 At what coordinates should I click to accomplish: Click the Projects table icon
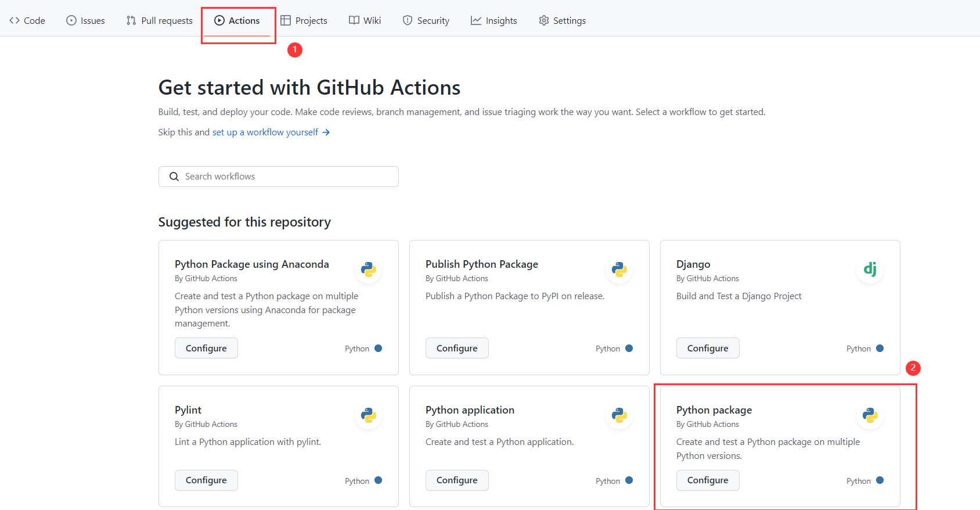tap(286, 20)
